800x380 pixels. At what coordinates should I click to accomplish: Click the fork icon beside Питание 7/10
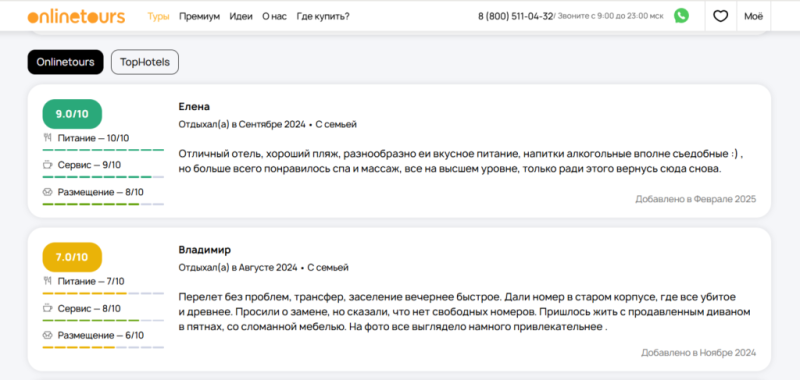[x=47, y=281]
